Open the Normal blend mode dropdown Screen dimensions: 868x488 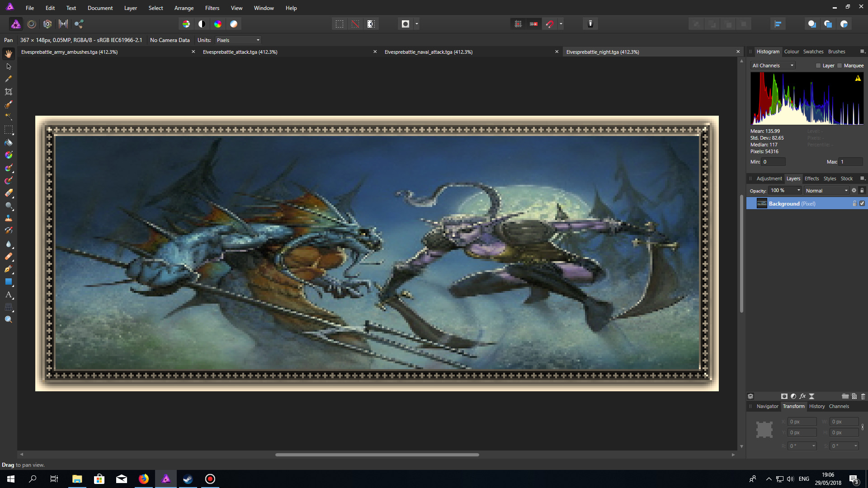pos(827,191)
